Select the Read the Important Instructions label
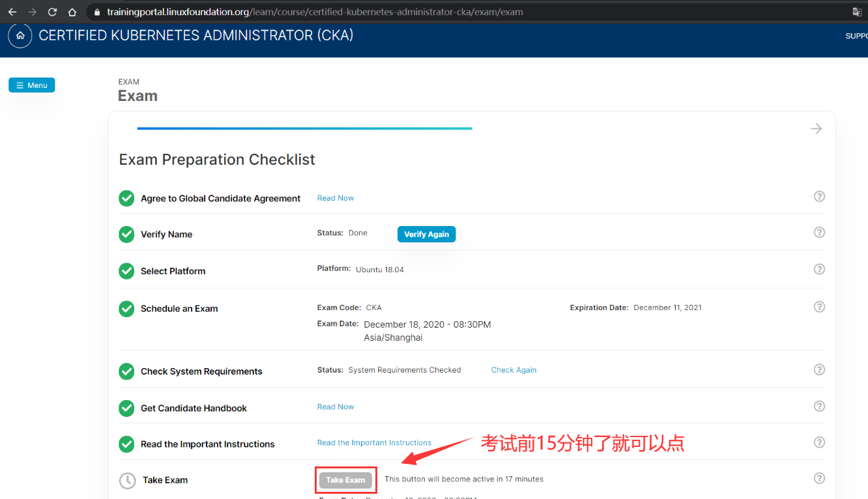The image size is (868, 499). pos(208,444)
